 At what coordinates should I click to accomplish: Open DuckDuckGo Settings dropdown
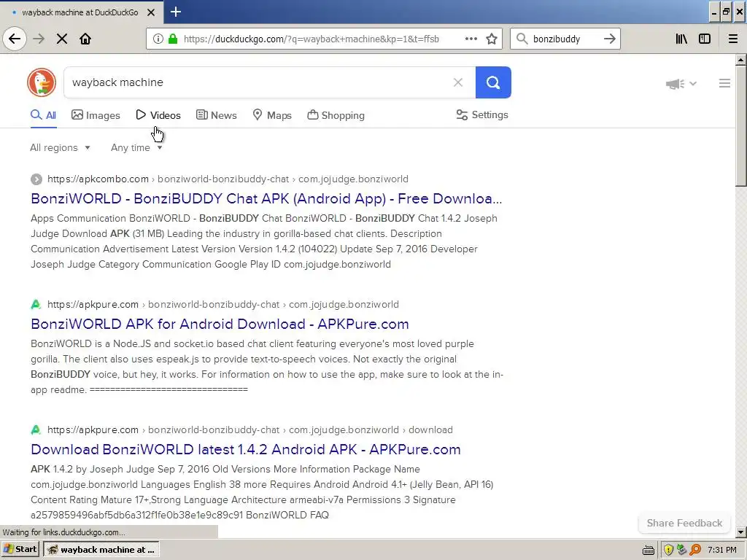[482, 114]
